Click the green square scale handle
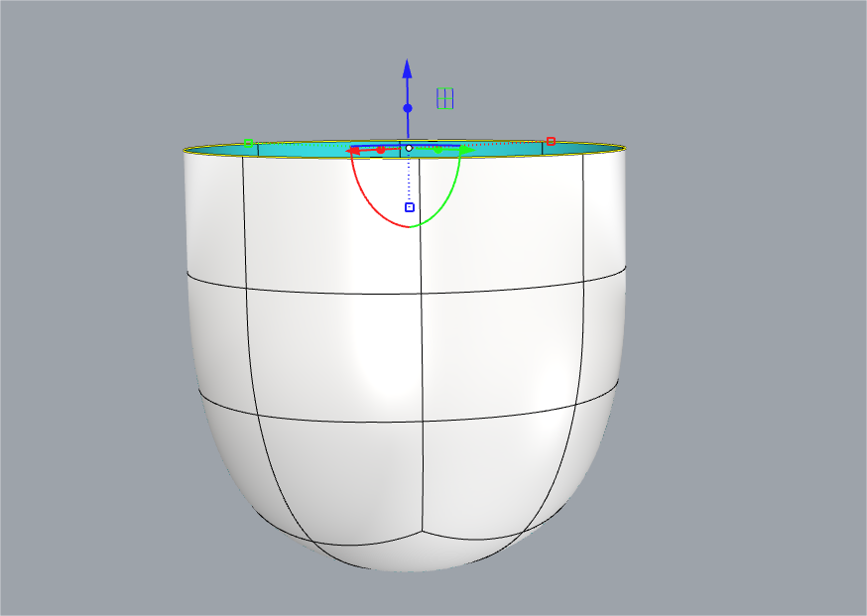This screenshot has height=616, width=867. [248, 143]
